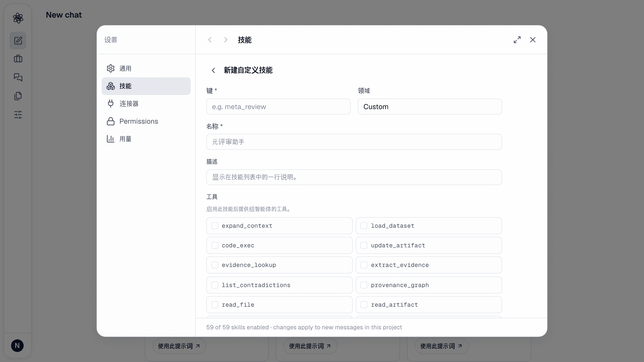Click the lock icon beside Permissions
Image resolution: width=644 pixels, height=362 pixels.
click(x=111, y=121)
